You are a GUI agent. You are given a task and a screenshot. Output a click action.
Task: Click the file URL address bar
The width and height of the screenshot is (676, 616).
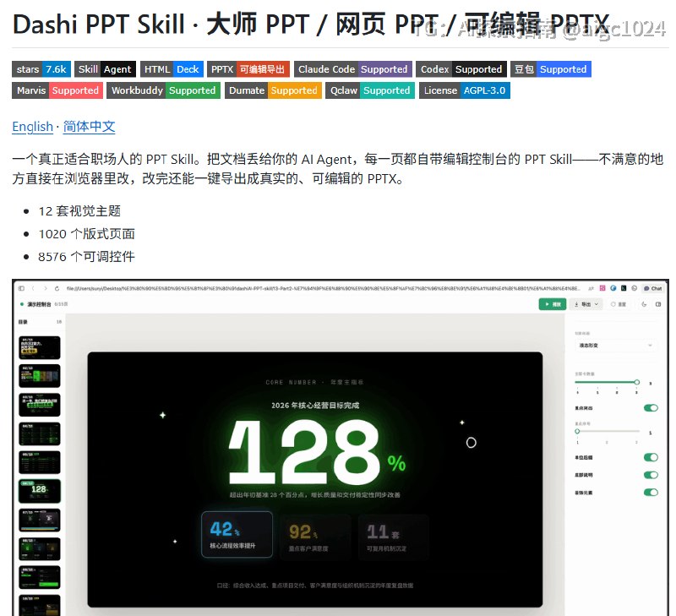(324, 288)
